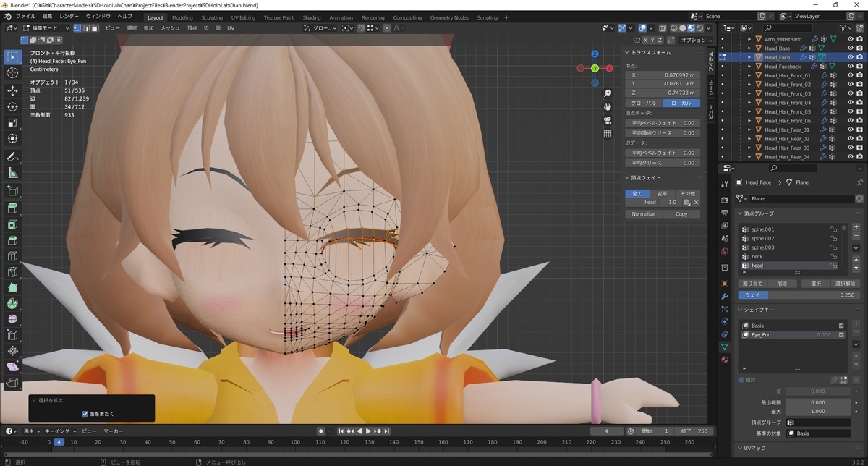The width and height of the screenshot is (868, 466).
Task: Click the Remove vertex group button
Action: pos(782,284)
